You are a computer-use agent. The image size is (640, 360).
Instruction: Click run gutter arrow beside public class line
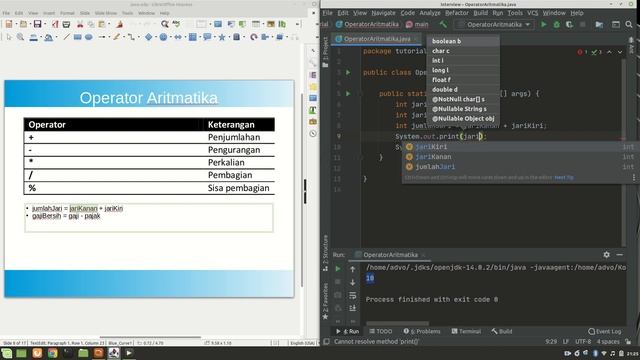coord(348,72)
